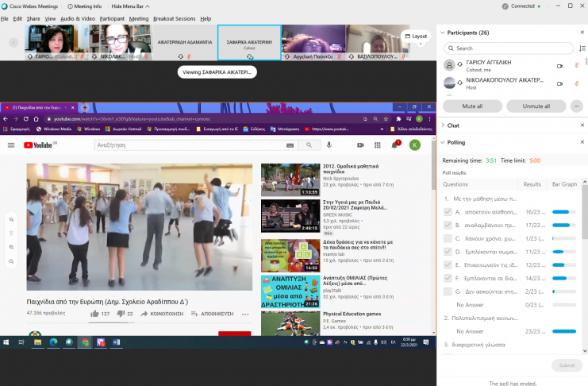The image size is (588, 386).
Task: Expand the Chat panel
Action: [x=442, y=125]
